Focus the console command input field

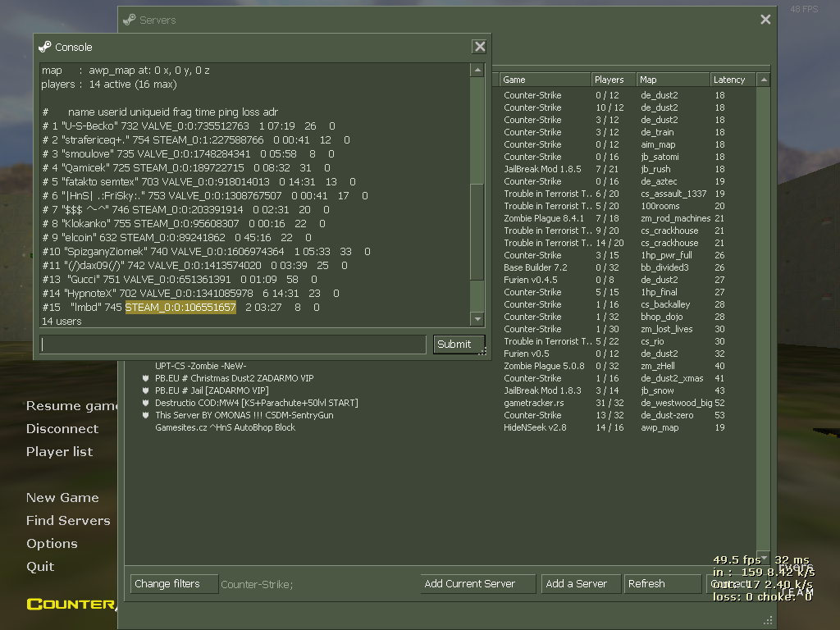coord(233,345)
